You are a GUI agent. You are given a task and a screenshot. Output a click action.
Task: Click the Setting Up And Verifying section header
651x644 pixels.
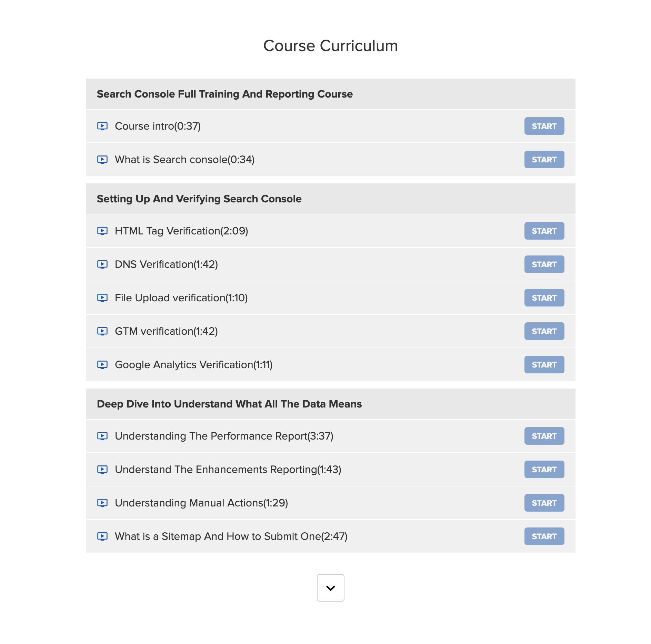click(199, 199)
